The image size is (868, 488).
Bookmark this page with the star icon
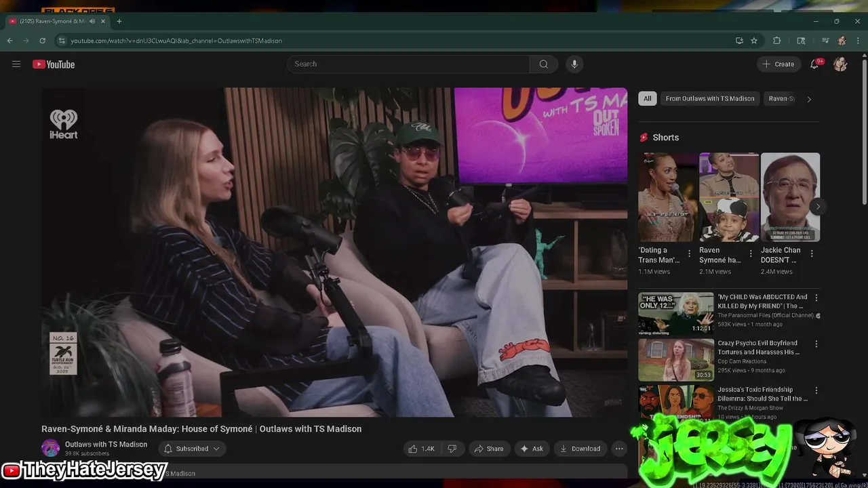[754, 41]
